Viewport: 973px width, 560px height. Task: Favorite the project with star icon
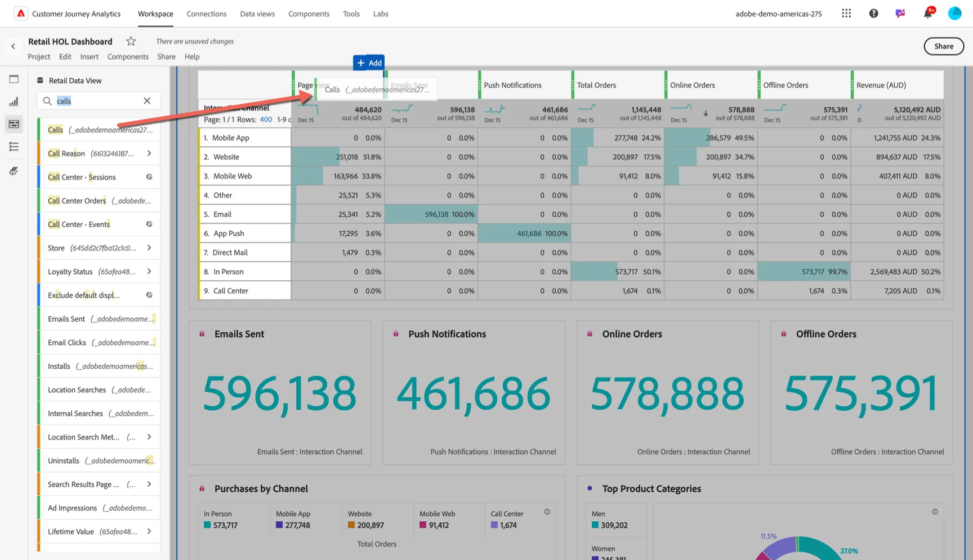click(131, 41)
